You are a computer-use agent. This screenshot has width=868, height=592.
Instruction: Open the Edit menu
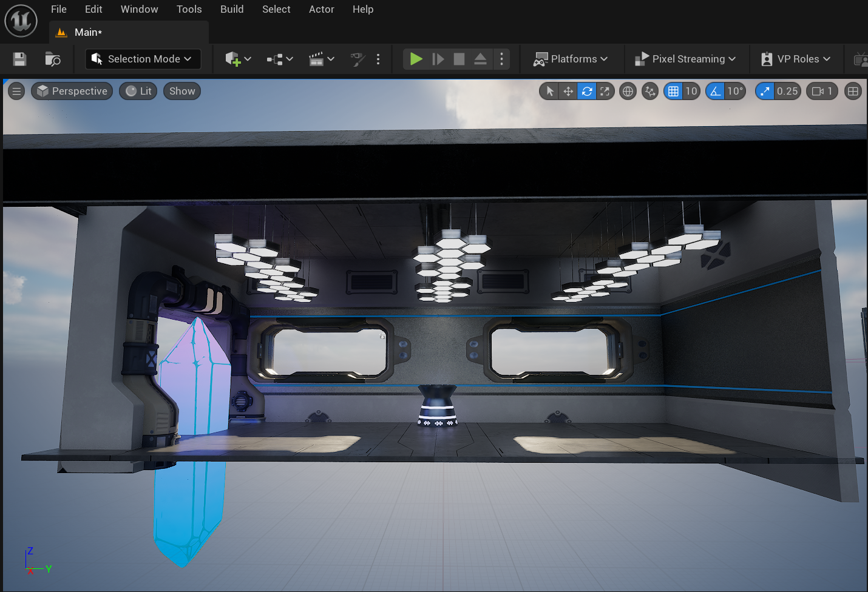(93, 9)
